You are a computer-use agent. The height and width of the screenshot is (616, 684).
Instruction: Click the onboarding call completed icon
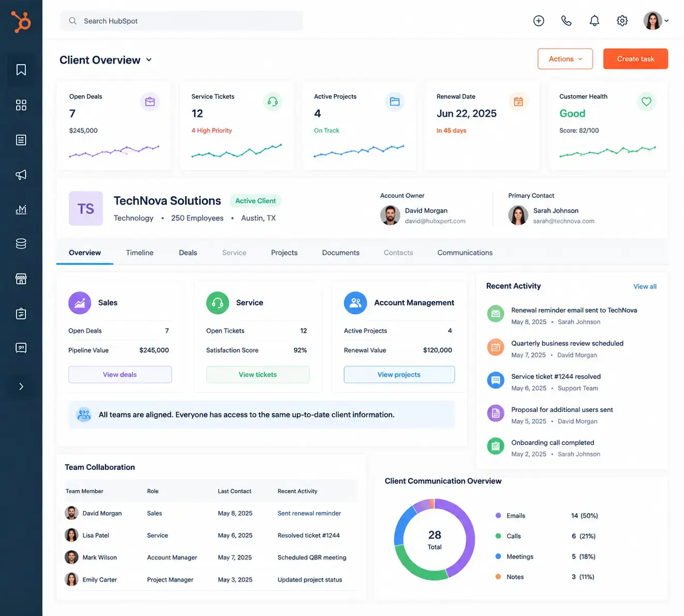(x=496, y=446)
